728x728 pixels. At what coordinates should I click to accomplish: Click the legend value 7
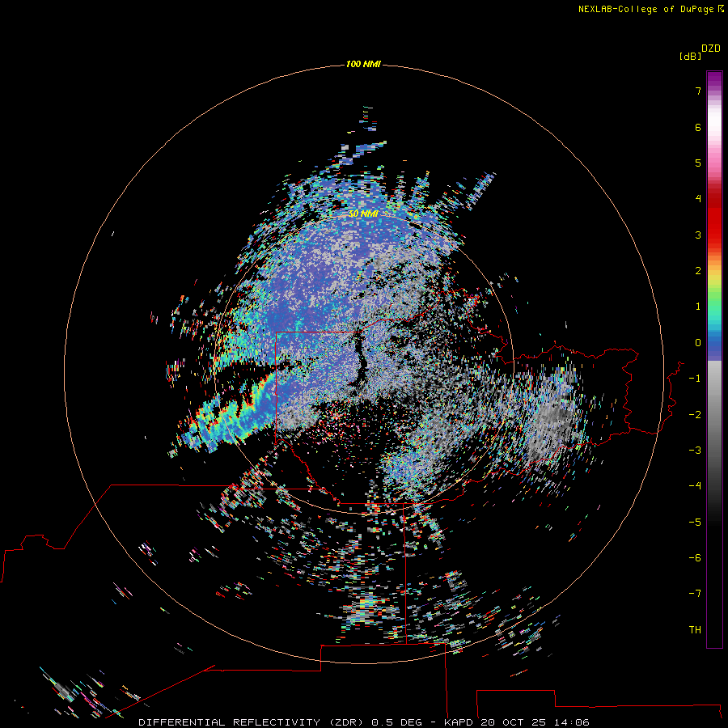click(x=698, y=91)
